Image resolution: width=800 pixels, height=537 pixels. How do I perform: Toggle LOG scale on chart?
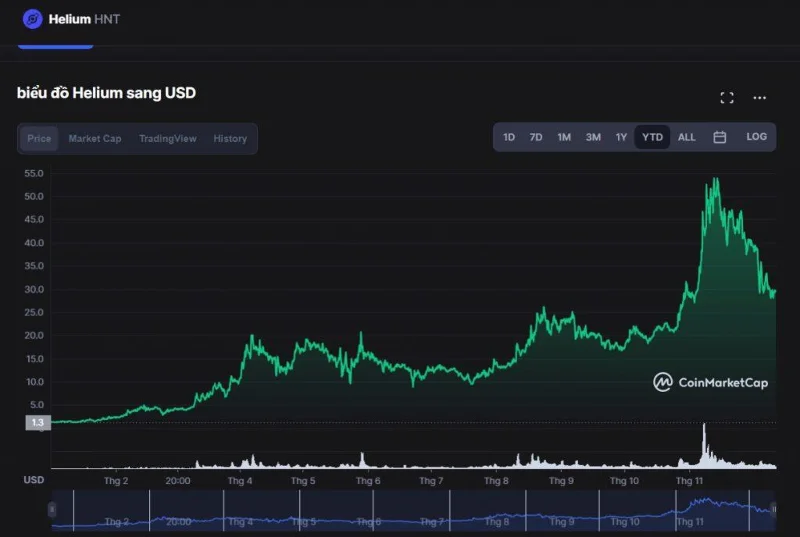756,137
